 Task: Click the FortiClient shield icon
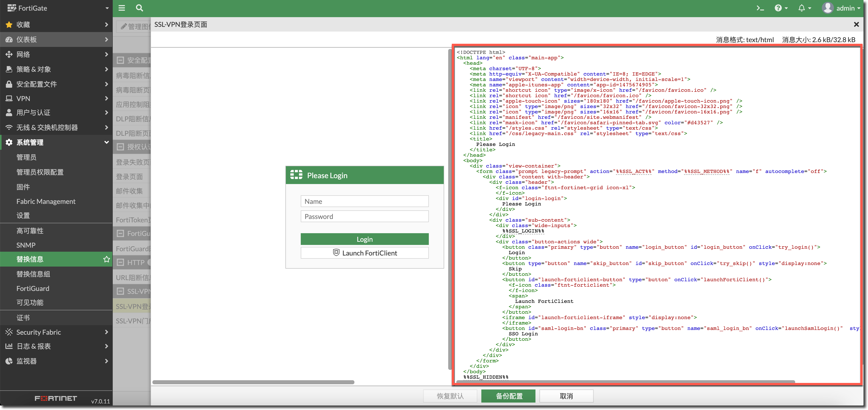click(336, 253)
